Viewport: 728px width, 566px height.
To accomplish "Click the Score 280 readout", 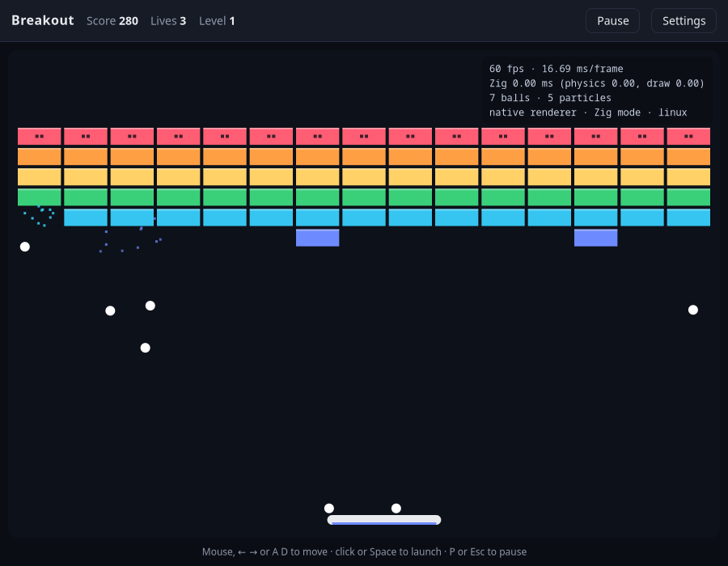I will [112, 21].
